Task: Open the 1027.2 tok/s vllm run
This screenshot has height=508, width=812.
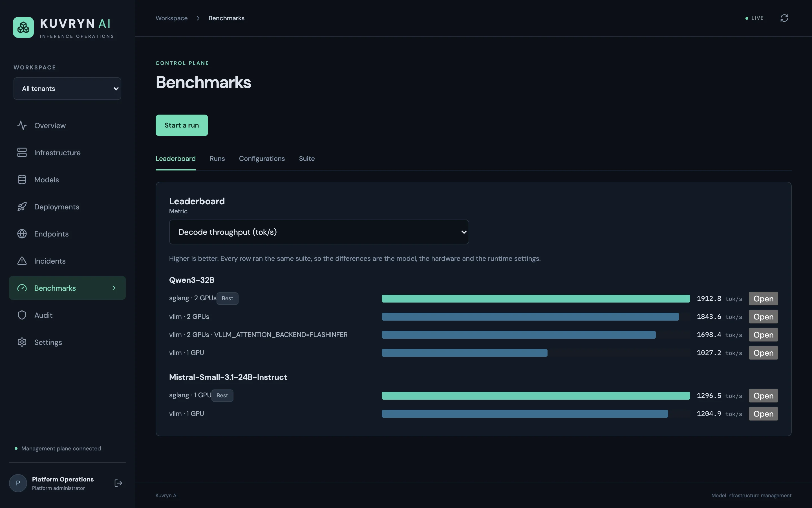Action: (763, 353)
